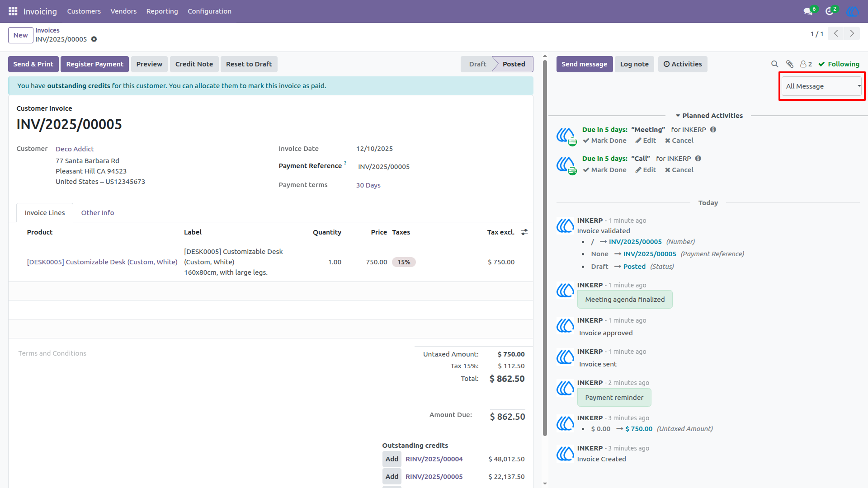Edit the Call activity
Image resolution: width=868 pixels, height=488 pixels.
pos(646,170)
